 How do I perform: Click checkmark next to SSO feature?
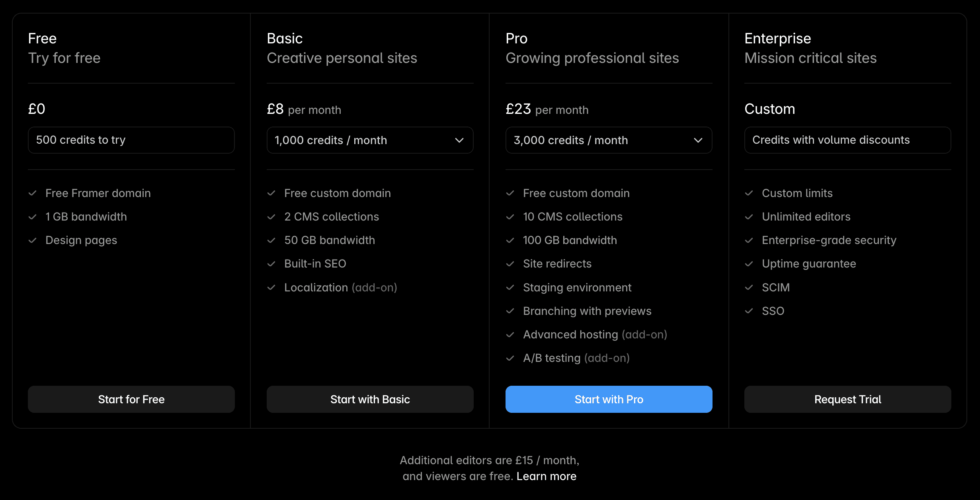pos(749,311)
